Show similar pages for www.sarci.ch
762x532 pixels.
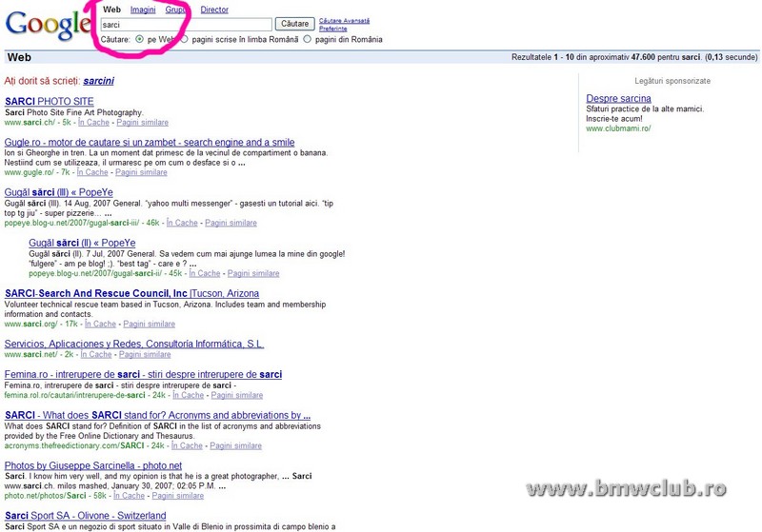[142, 123]
